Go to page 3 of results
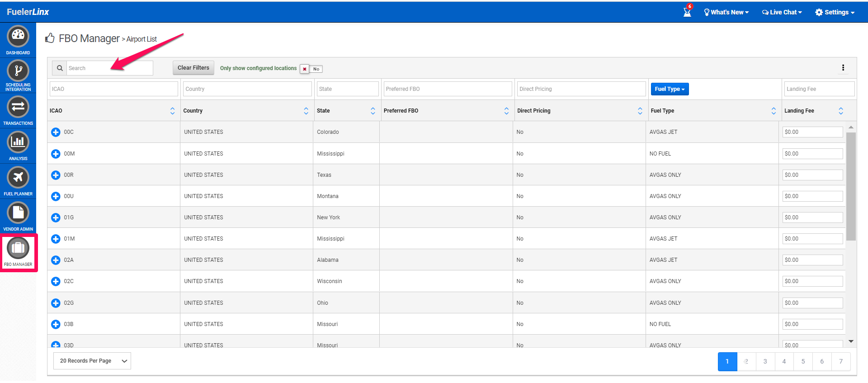The height and width of the screenshot is (383, 868). [x=765, y=361]
